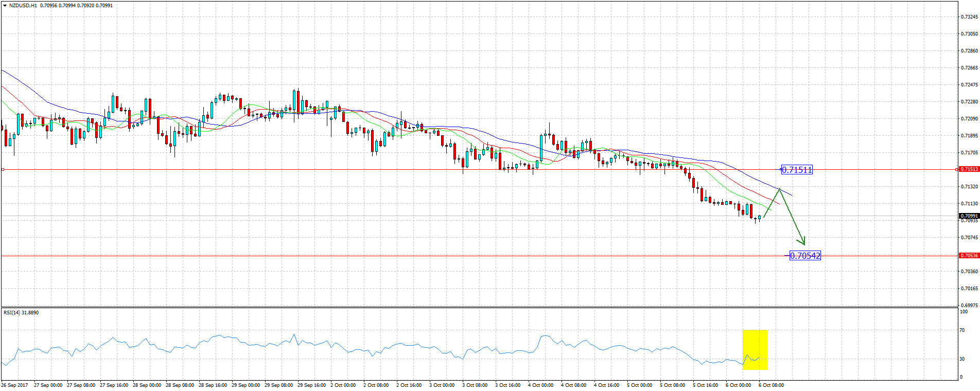Click the black 0.70991 current price tag

[969, 216]
